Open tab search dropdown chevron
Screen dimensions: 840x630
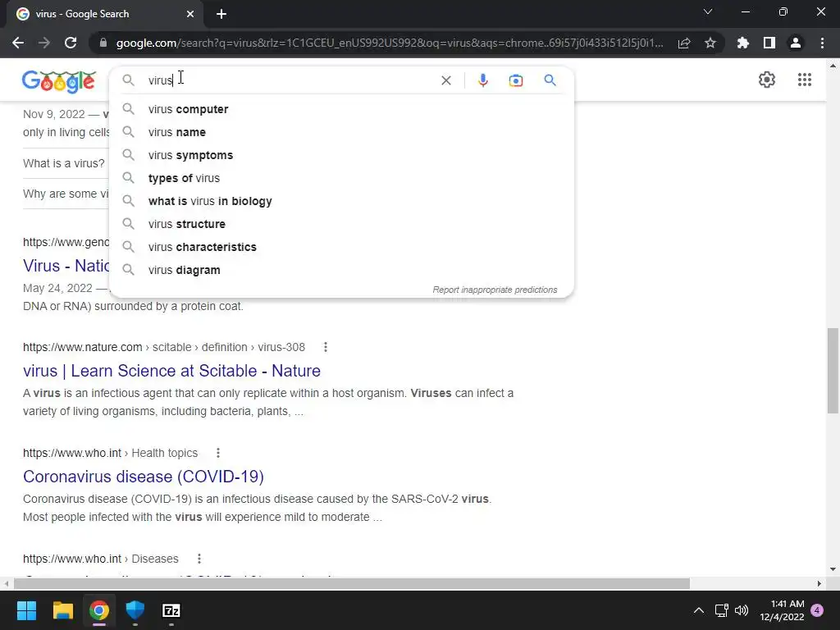(708, 11)
